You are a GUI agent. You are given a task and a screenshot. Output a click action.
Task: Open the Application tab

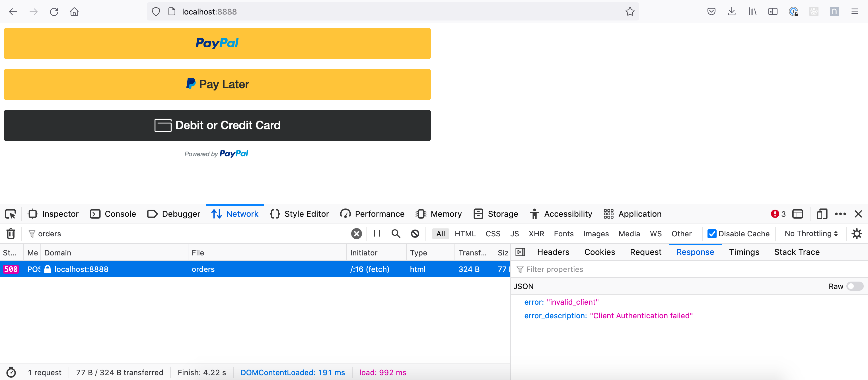pos(632,214)
